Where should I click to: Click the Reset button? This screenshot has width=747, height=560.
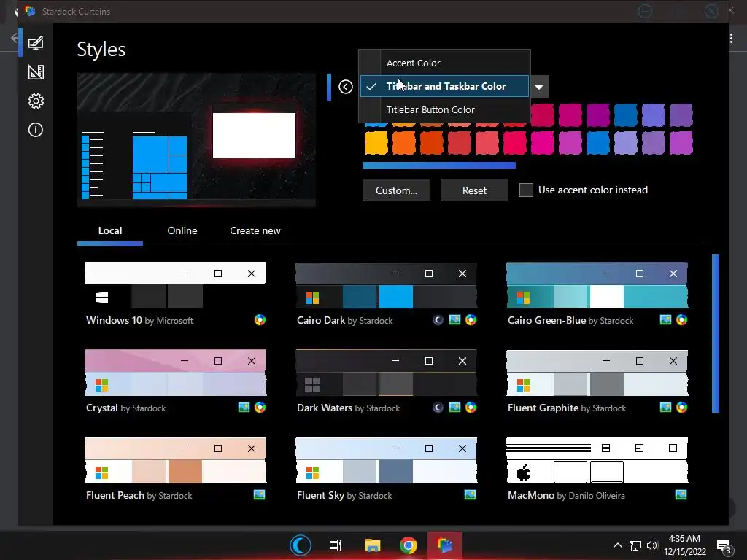pyautogui.click(x=474, y=190)
